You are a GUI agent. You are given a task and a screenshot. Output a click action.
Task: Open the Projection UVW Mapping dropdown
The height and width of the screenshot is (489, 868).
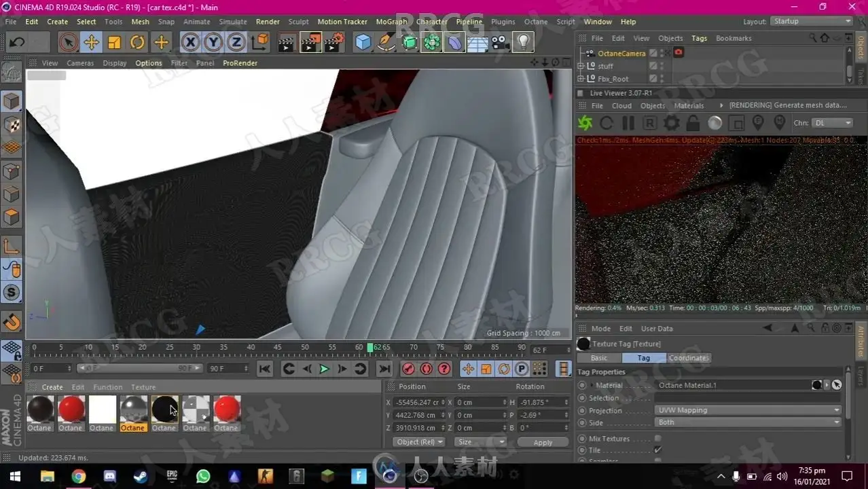click(748, 410)
